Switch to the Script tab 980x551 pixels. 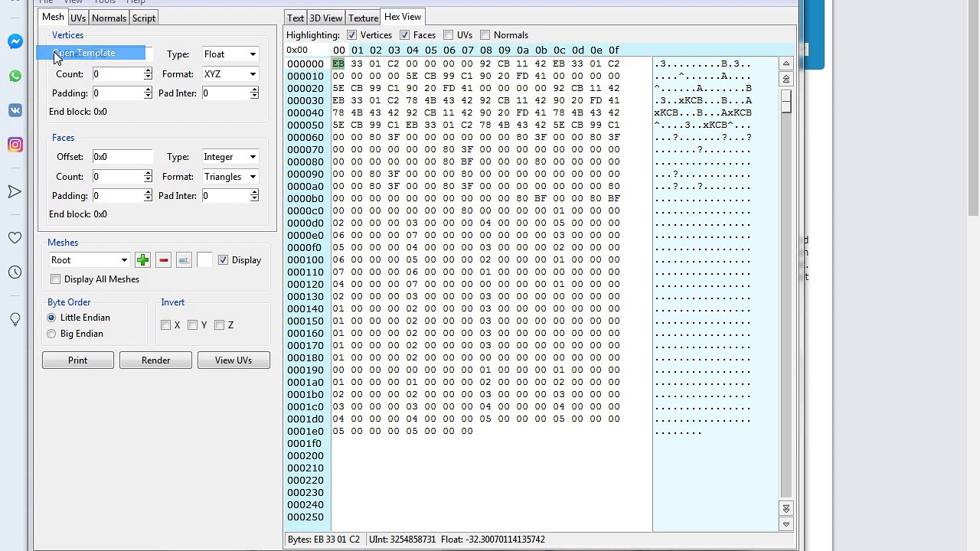(144, 18)
